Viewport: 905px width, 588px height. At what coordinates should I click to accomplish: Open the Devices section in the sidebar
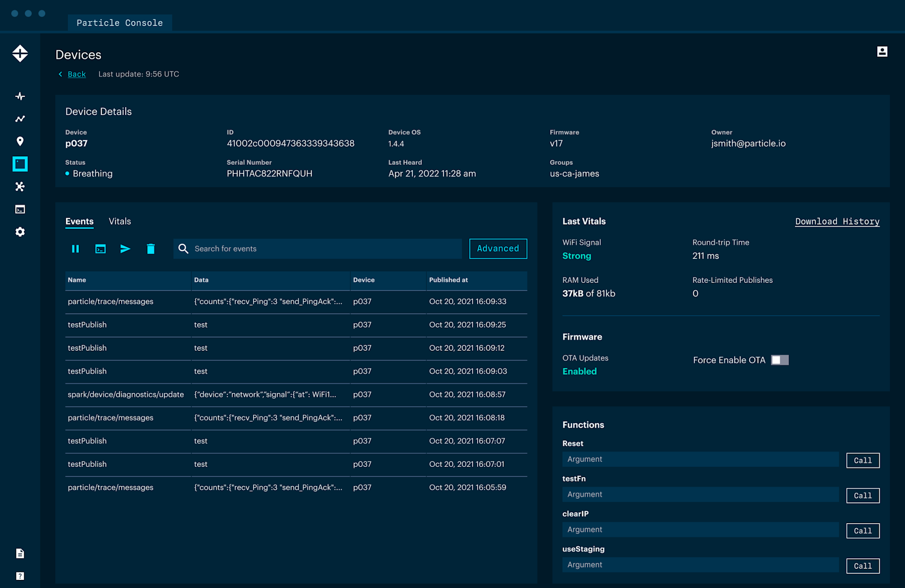pos(20,164)
